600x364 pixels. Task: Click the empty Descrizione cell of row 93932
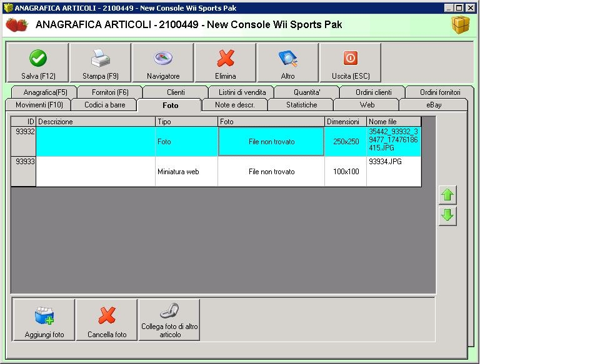tap(96, 142)
